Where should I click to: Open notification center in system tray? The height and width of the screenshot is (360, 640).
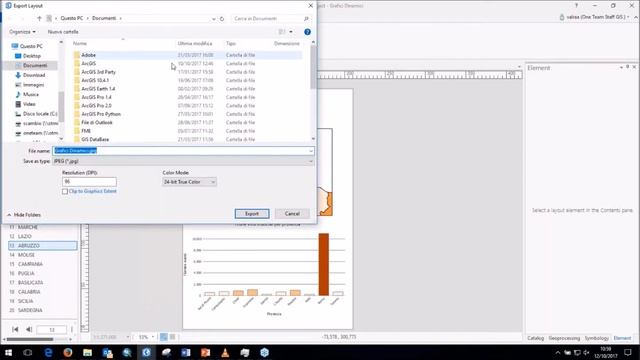tap(628, 352)
